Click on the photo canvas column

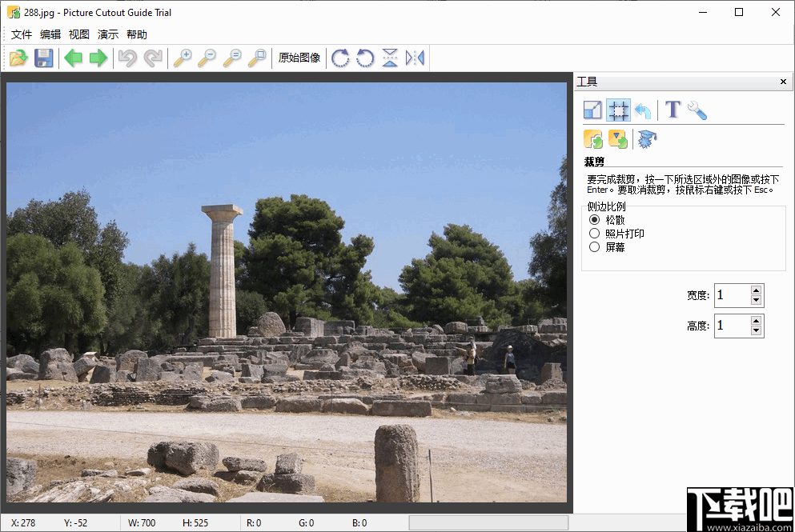click(223, 271)
